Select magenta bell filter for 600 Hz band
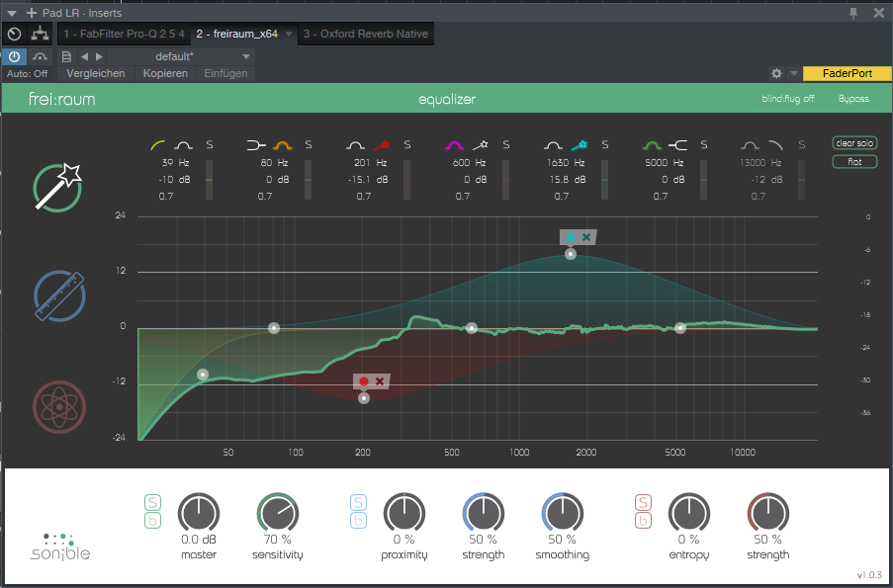893x588 pixels. click(x=454, y=145)
